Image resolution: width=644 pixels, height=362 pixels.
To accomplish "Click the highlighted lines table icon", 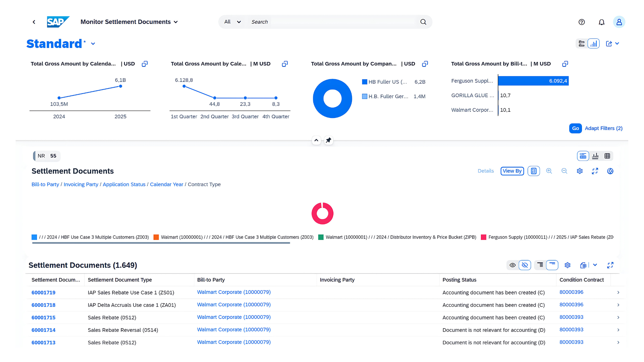I will click(x=552, y=265).
